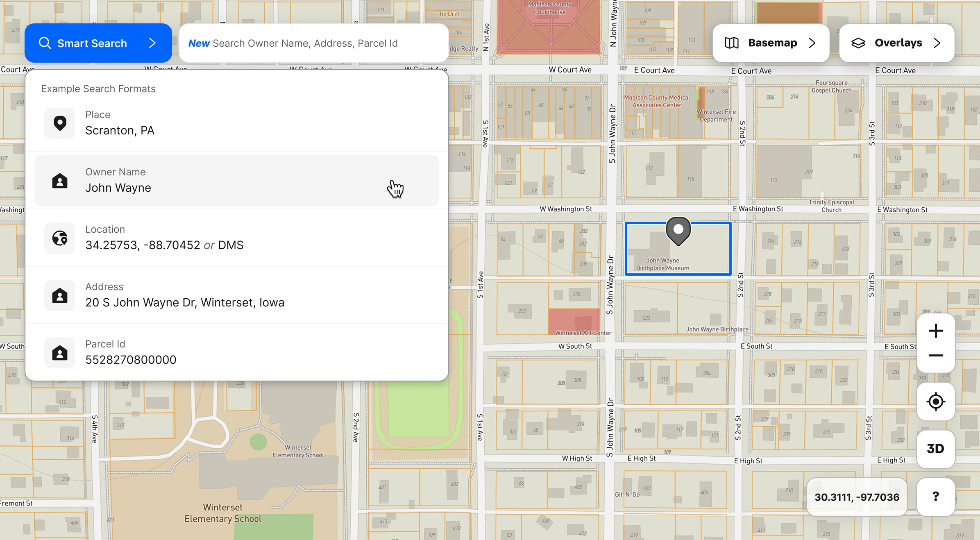Expand the Overlays options chevron
Screen dimensions: 980x540
pyautogui.click(x=937, y=43)
